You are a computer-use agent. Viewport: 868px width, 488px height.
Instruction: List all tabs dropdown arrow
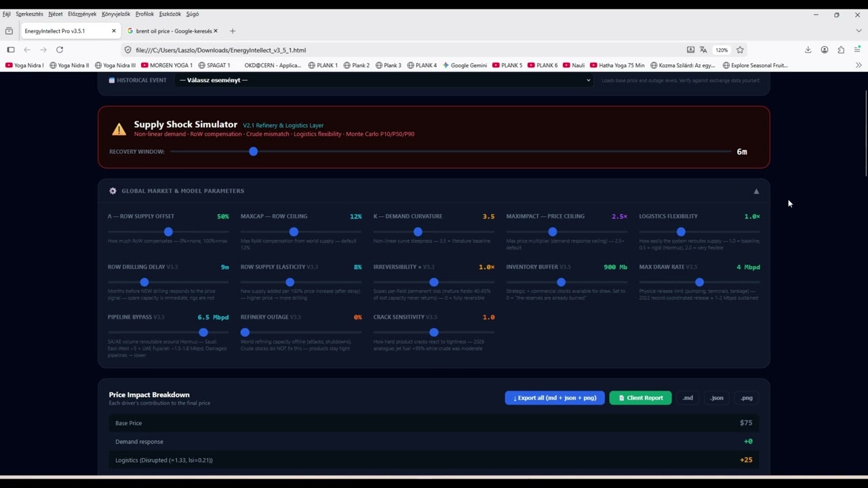click(x=859, y=30)
